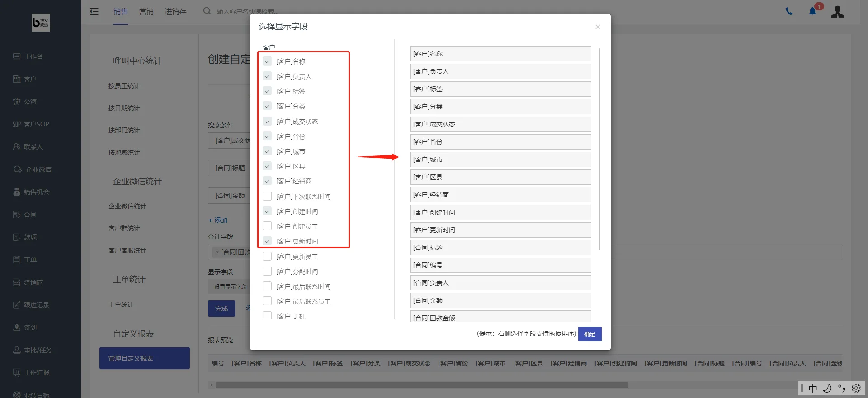
Task: Open the notification bell icon
Action: tap(812, 11)
